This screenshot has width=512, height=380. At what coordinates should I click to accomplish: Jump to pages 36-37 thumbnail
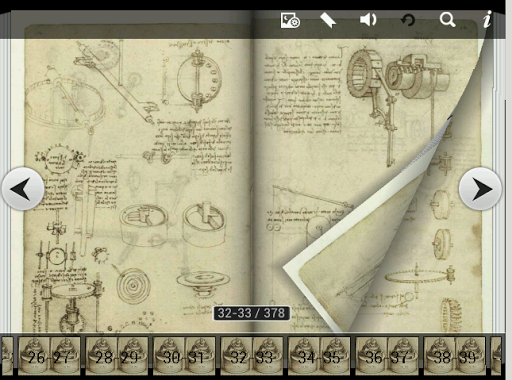387,356
